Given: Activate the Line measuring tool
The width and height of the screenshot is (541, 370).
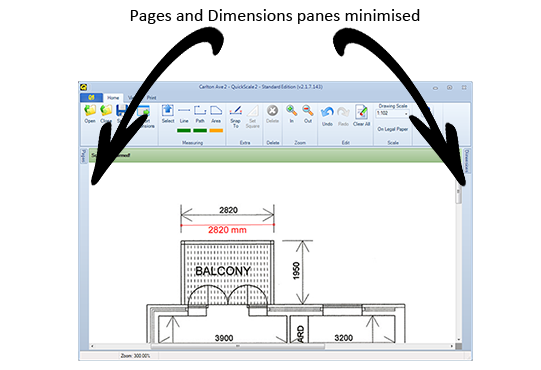Looking at the screenshot, I should tap(184, 114).
